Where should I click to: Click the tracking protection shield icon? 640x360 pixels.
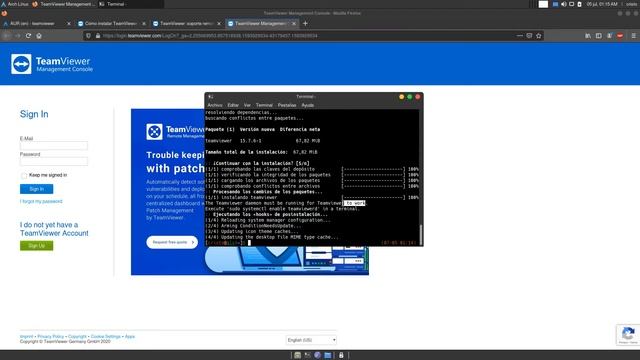(89, 36)
